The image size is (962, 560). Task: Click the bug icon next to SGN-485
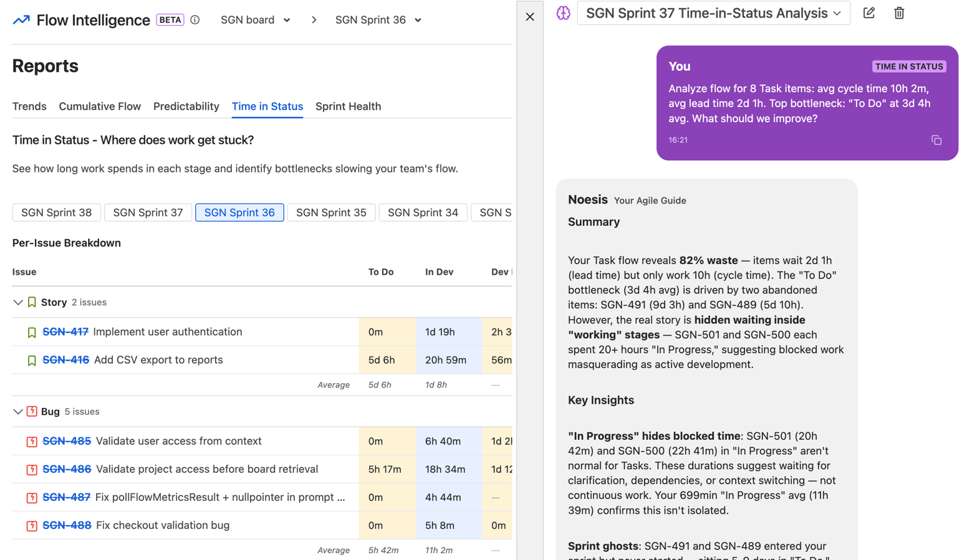[32, 442]
